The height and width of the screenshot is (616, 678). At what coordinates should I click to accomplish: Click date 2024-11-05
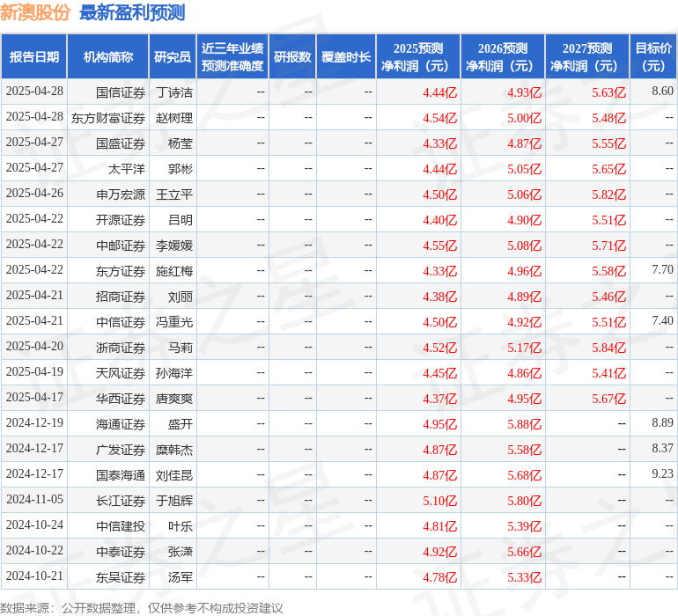click(x=34, y=499)
